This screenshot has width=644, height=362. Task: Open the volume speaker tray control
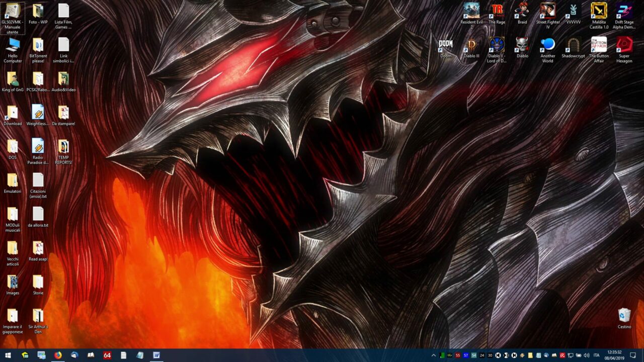(587, 355)
